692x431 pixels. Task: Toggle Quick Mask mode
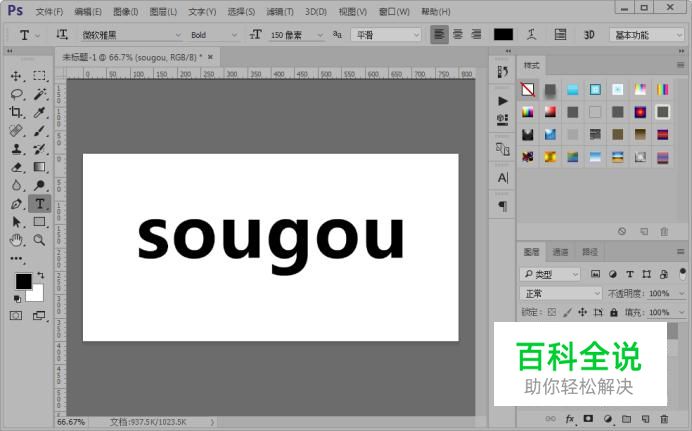coord(16,315)
